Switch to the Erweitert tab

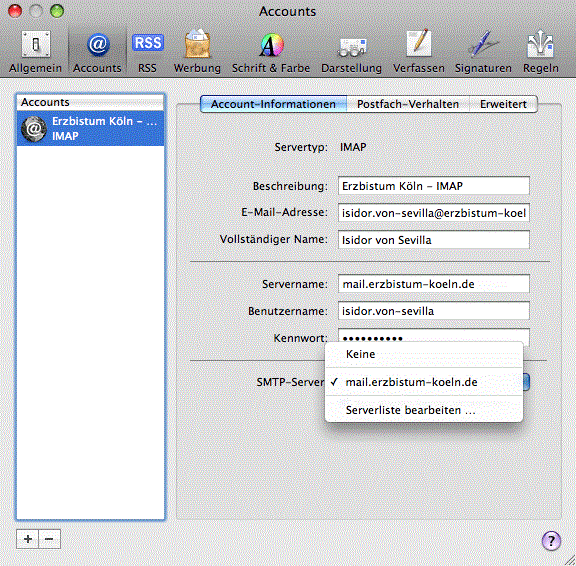503,104
